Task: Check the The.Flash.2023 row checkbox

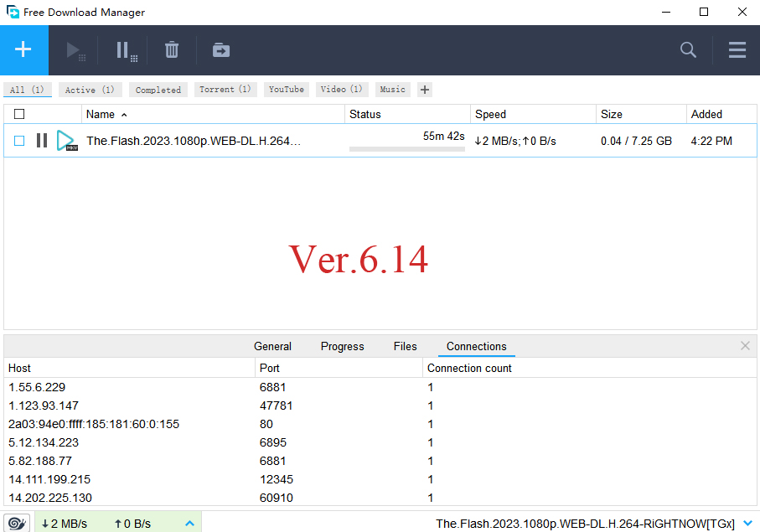Action: tap(19, 141)
